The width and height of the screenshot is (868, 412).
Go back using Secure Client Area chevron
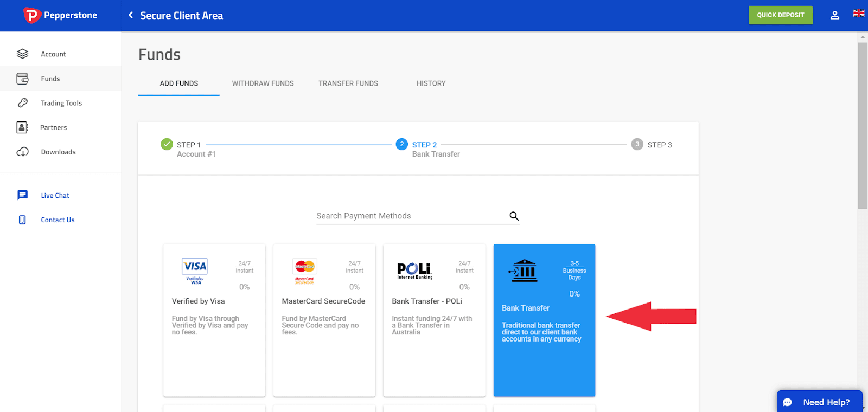pos(130,15)
